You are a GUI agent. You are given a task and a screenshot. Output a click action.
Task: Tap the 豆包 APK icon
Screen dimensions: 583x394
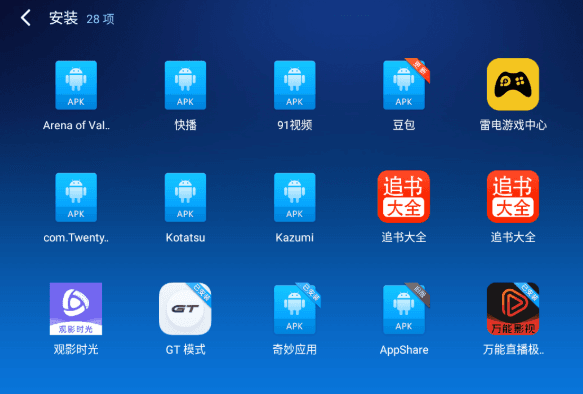pyautogui.click(x=405, y=84)
